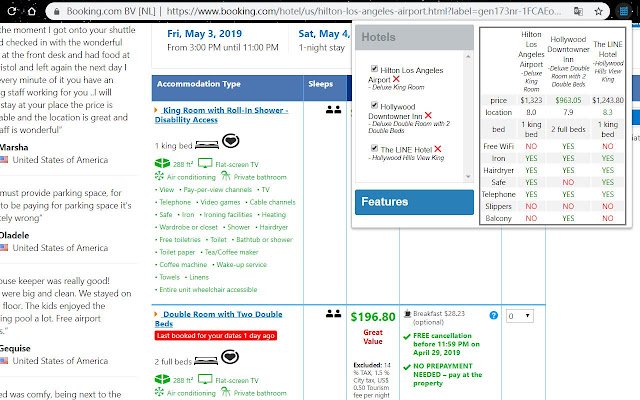The width and height of the screenshot is (640, 400).
Task: Remove Hollywood Downtowner Inn with red X
Action: 428,116
